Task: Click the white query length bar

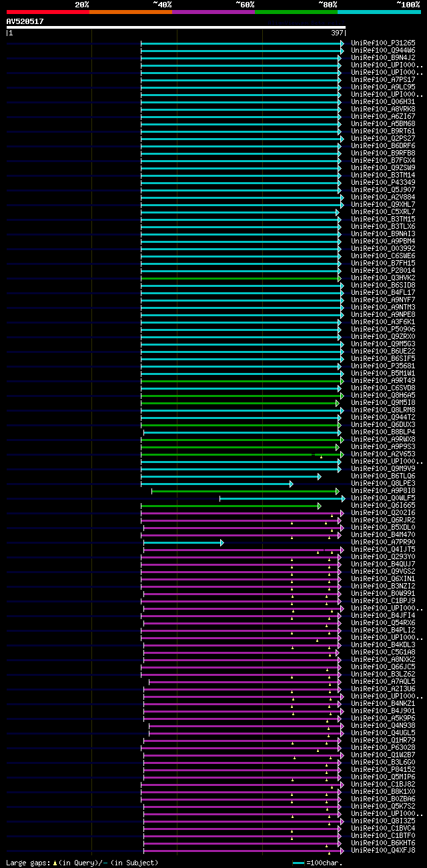Action: (x=175, y=27)
